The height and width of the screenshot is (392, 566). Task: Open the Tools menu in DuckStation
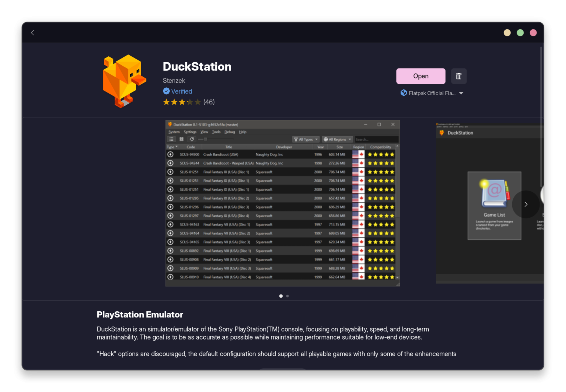[216, 132]
